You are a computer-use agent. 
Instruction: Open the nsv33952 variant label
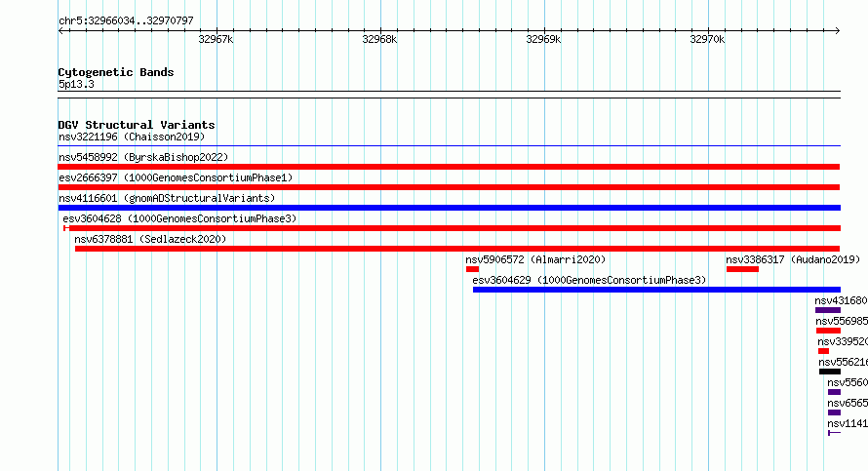tap(843, 341)
